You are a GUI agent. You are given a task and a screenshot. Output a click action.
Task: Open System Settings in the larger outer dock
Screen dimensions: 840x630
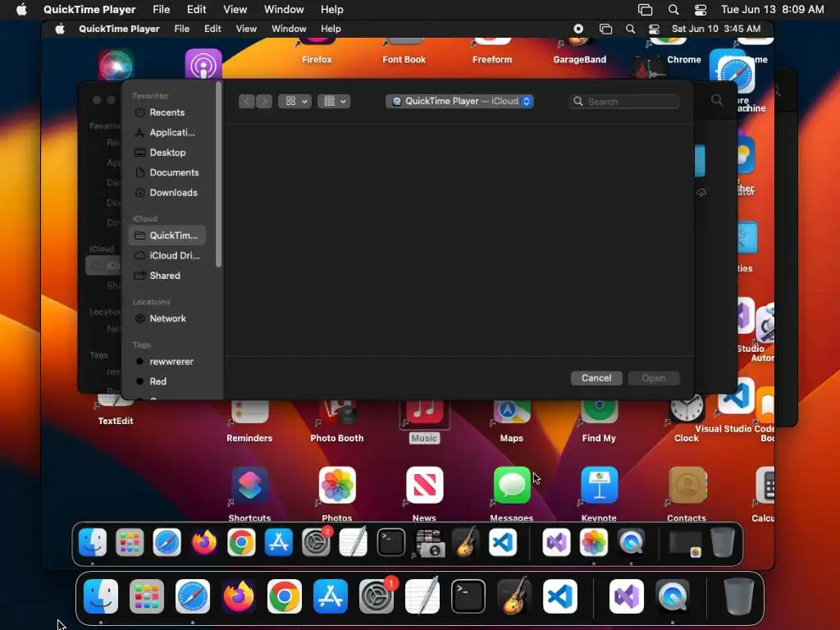coord(377,596)
